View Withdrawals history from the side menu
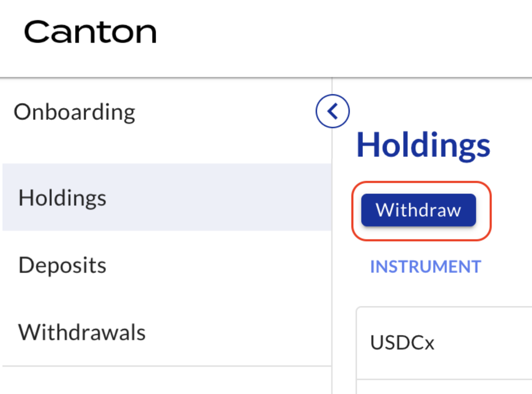This screenshot has height=394, width=532. pos(82,332)
